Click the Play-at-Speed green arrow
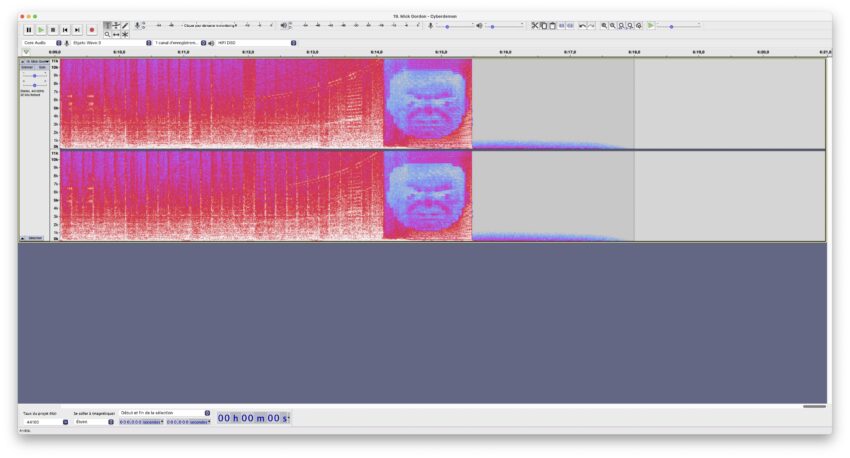Screen dimensions: 850x458 point(651,25)
